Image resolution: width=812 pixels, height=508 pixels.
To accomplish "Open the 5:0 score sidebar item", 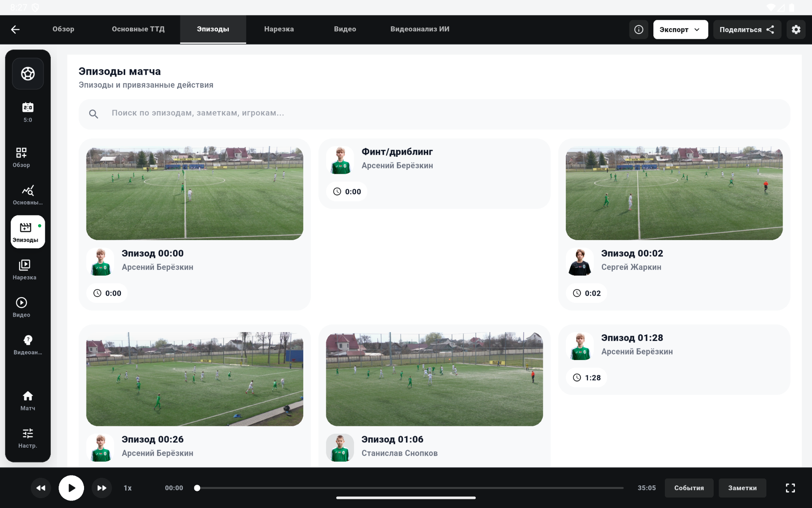I will (28, 112).
